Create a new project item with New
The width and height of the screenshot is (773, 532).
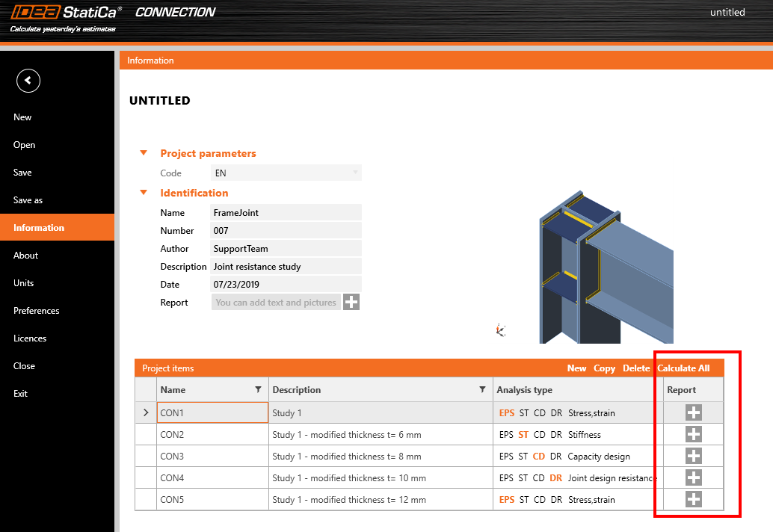pyautogui.click(x=576, y=368)
